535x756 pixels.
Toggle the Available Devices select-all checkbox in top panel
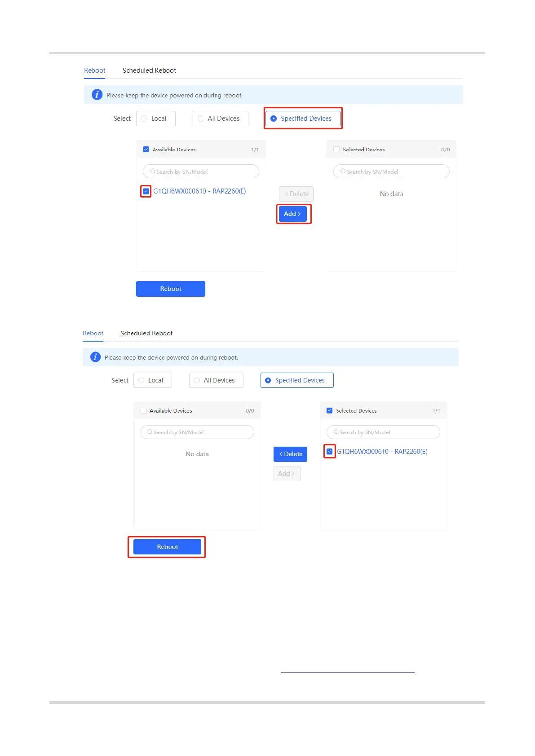click(x=146, y=149)
